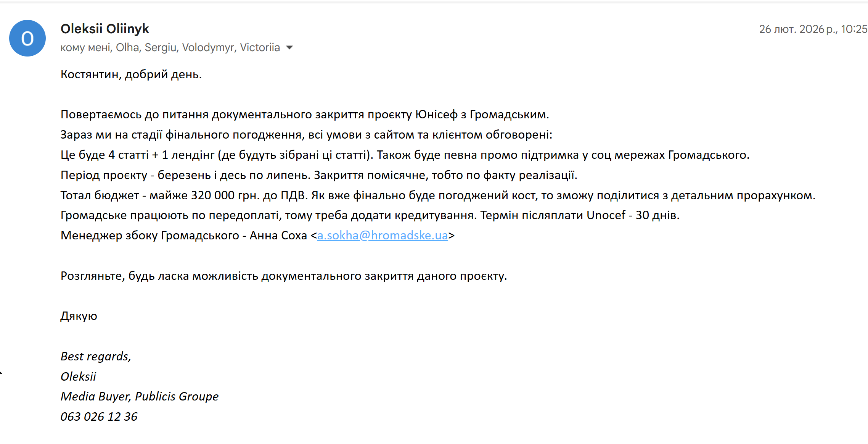868x444 pixels.
Task: Expand recipient details dropdown arrow
Action: pyautogui.click(x=289, y=47)
